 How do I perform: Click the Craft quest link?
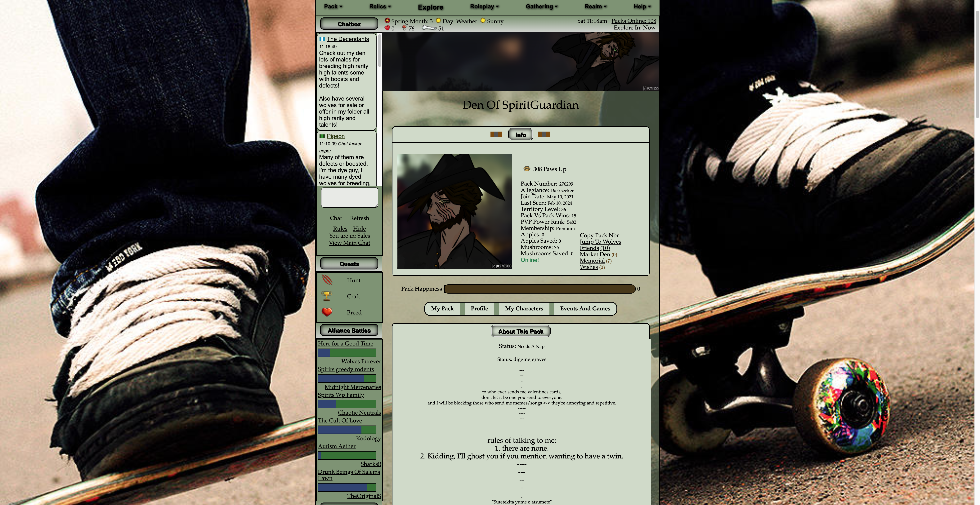click(353, 296)
